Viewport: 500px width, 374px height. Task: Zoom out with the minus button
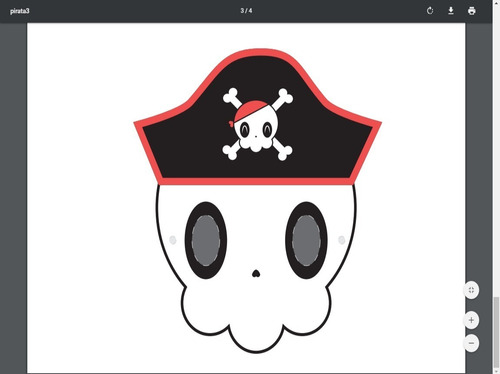pos(471,343)
